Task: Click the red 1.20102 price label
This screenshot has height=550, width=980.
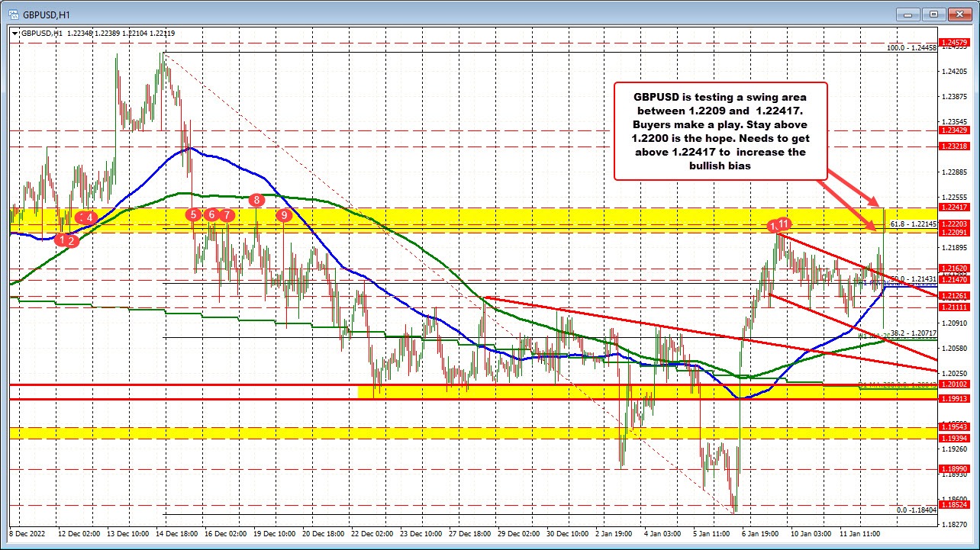Action: click(954, 384)
